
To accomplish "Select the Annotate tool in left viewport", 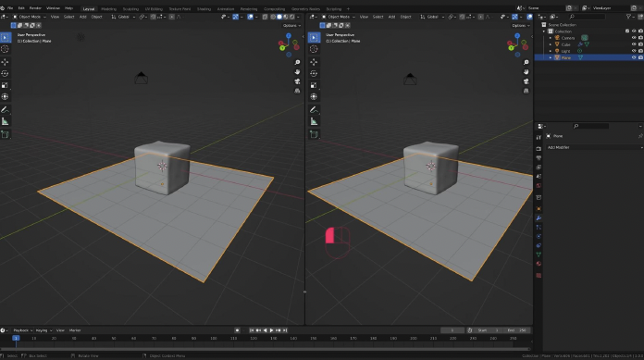I will point(5,110).
